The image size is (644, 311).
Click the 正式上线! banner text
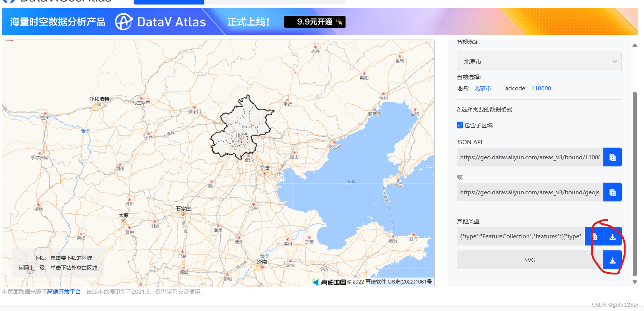pyautogui.click(x=248, y=22)
